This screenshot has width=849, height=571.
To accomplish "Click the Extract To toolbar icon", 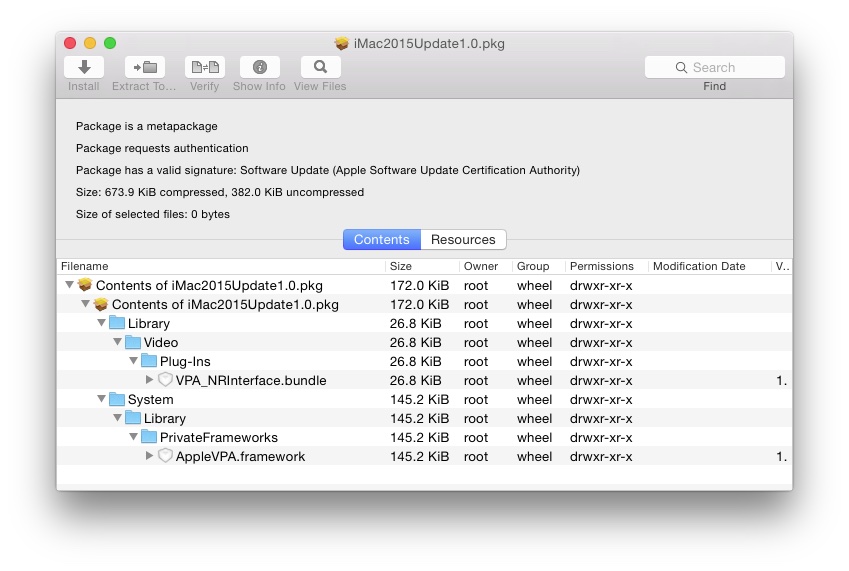I will pos(145,67).
